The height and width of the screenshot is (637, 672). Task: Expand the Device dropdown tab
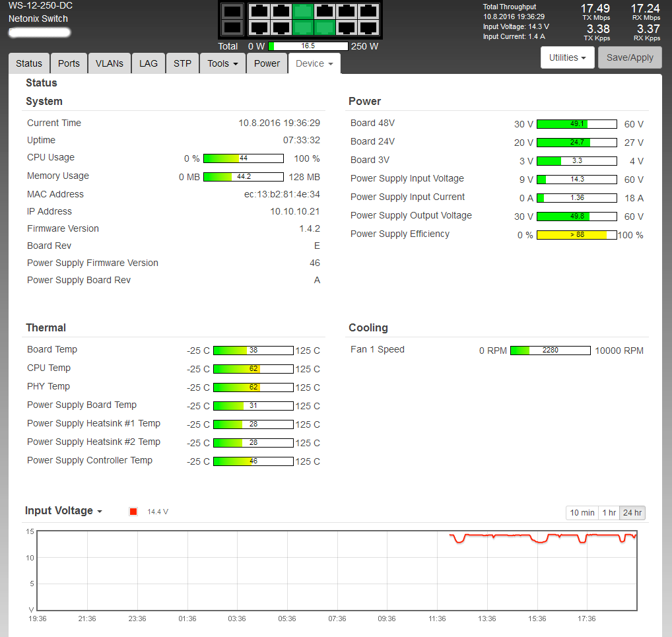[314, 63]
